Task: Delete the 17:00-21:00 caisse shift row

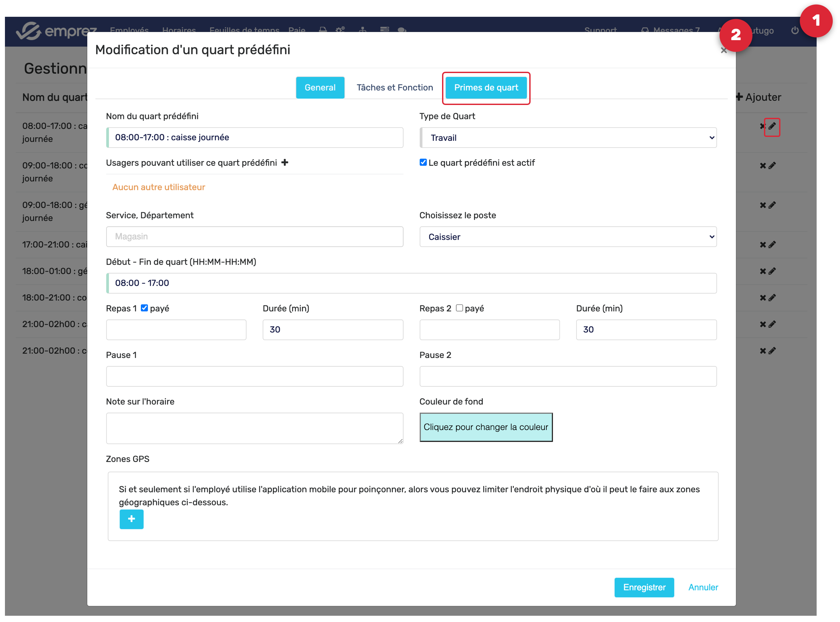Action: tap(762, 245)
